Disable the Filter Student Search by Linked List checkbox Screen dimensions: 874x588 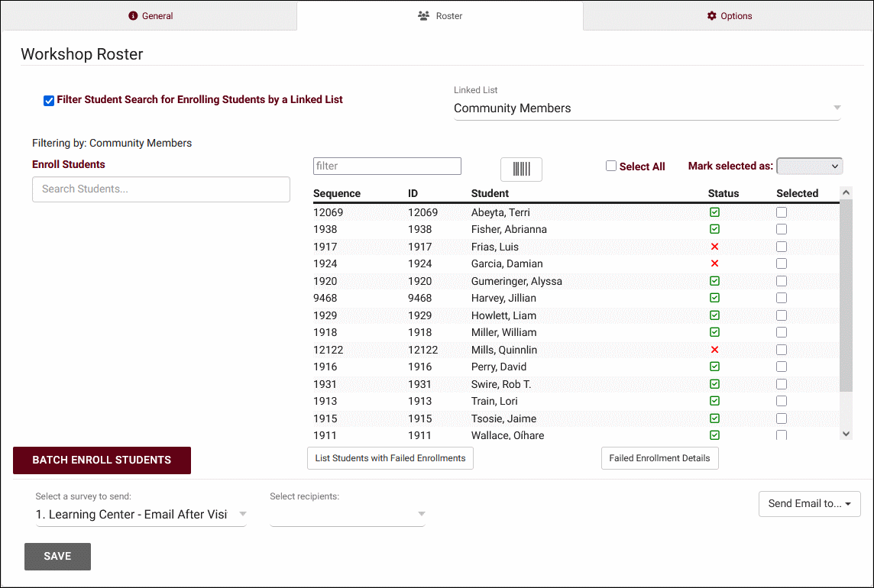coord(49,101)
